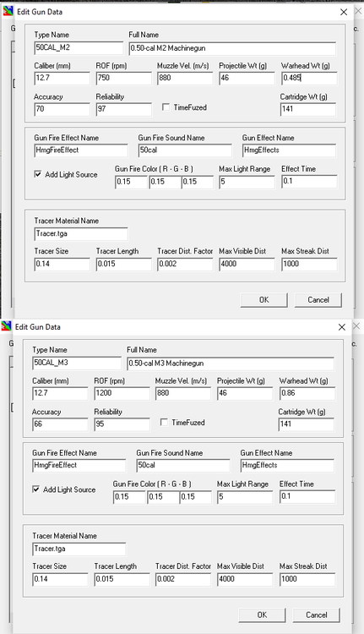364x634 pixels.
Task: Edit Gun Effect Name HmgEffects in M2 dialog
Action: pyautogui.click(x=289, y=150)
